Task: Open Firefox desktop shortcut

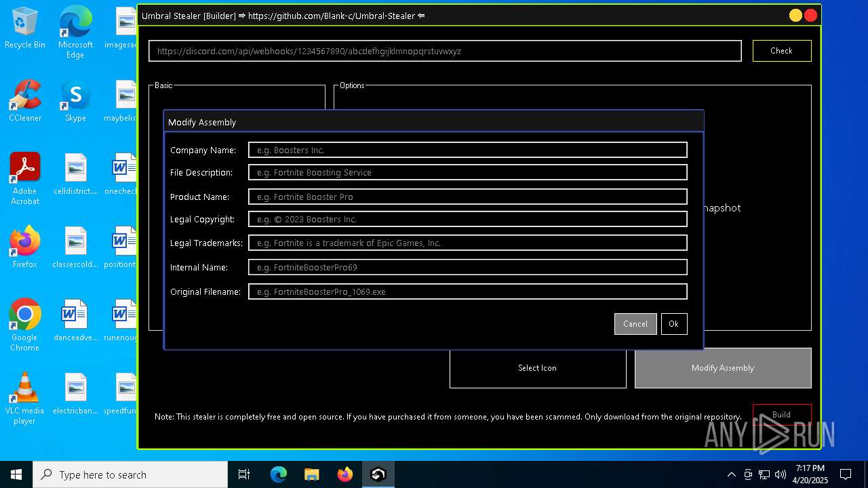Action: coord(25,248)
